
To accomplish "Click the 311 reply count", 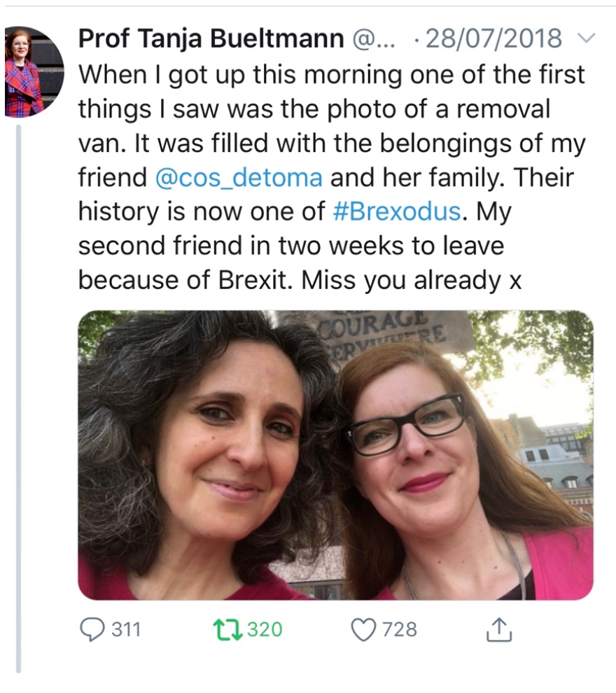I will click(x=127, y=629).
